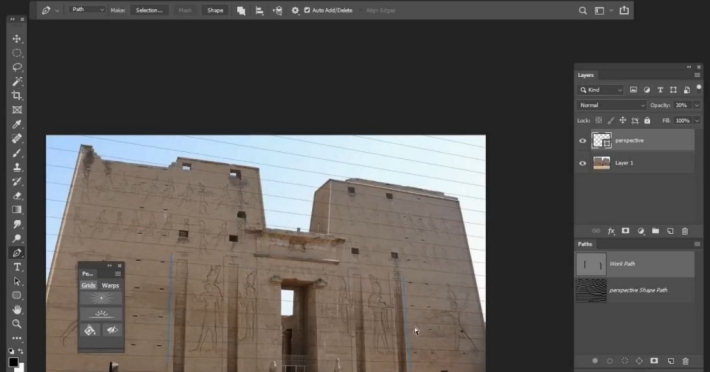Image resolution: width=710 pixels, height=372 pixels.
Task: Uncheck Auto Add/Delete option
Action: click(x=307, y=10)
